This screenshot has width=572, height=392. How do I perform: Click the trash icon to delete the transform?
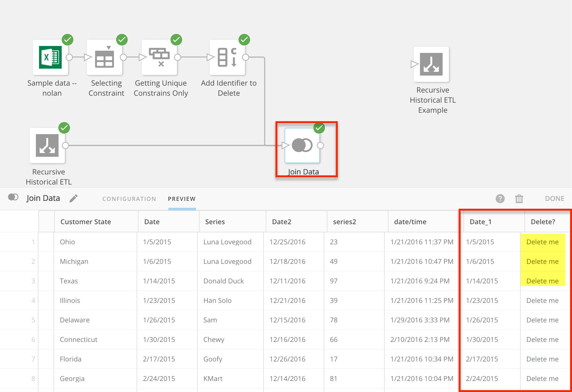(519, 199)
